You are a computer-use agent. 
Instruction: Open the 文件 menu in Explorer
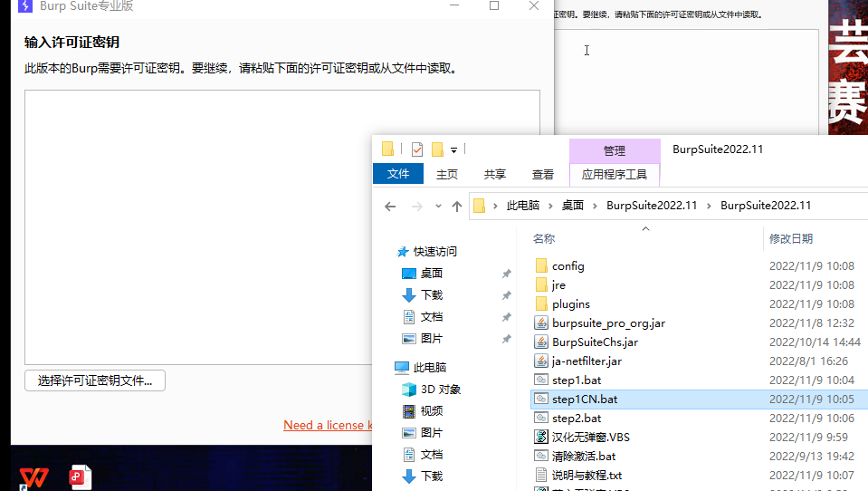398,174
